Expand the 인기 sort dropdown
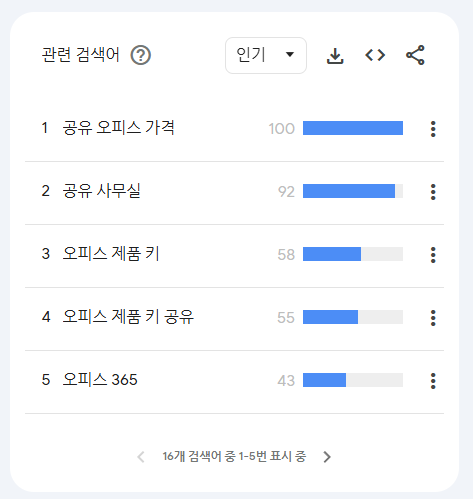This screenshot has width=473, height=499. click(266, 55)
